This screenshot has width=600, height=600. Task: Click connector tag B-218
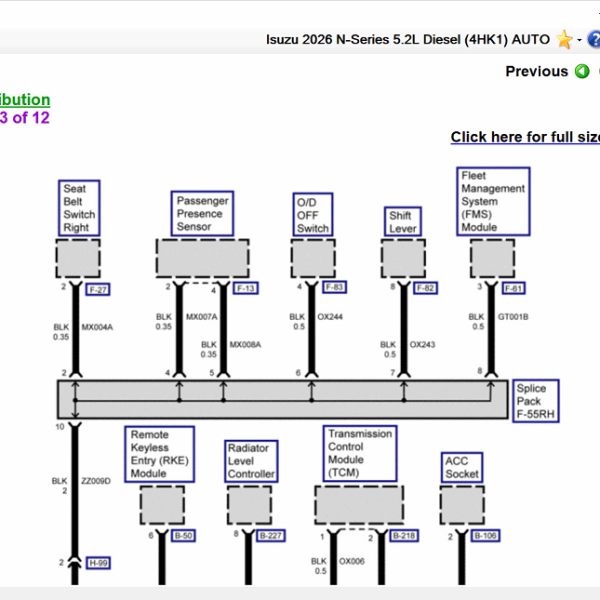coord(403,536)
